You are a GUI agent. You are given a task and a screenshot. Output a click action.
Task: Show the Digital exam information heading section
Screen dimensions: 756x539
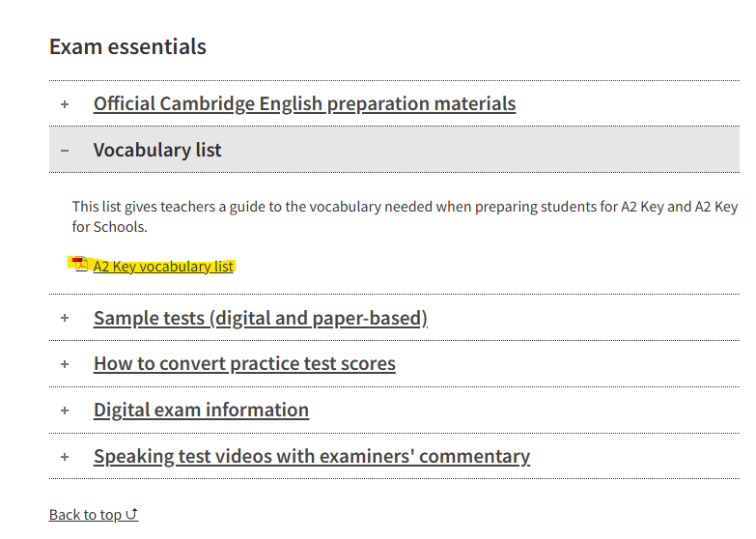pyautogui.click(x=201, y=411)
